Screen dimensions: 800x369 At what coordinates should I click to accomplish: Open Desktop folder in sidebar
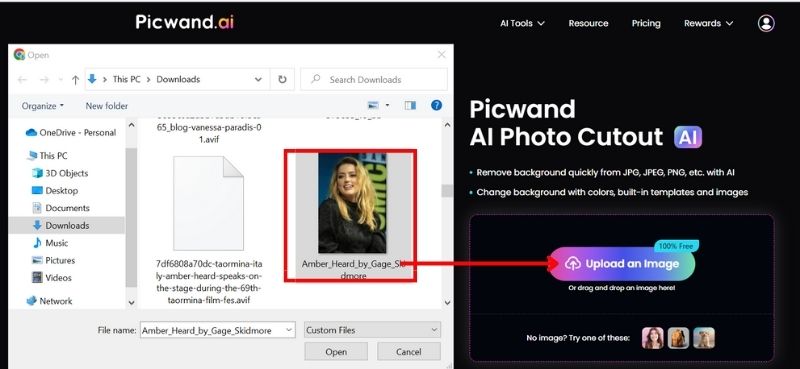[55, 190]
